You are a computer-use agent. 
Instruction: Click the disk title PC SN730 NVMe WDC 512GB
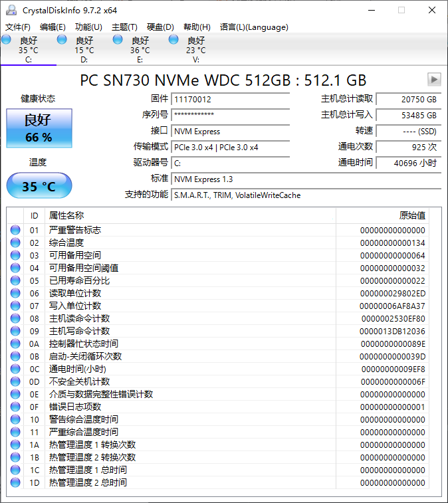click(223, 80)
